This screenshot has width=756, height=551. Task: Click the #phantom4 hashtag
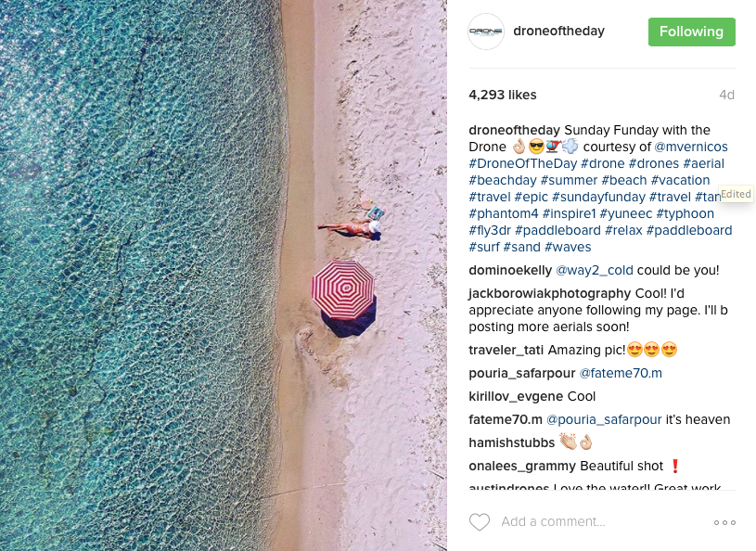pyautogui.click(x=504, y=213)
